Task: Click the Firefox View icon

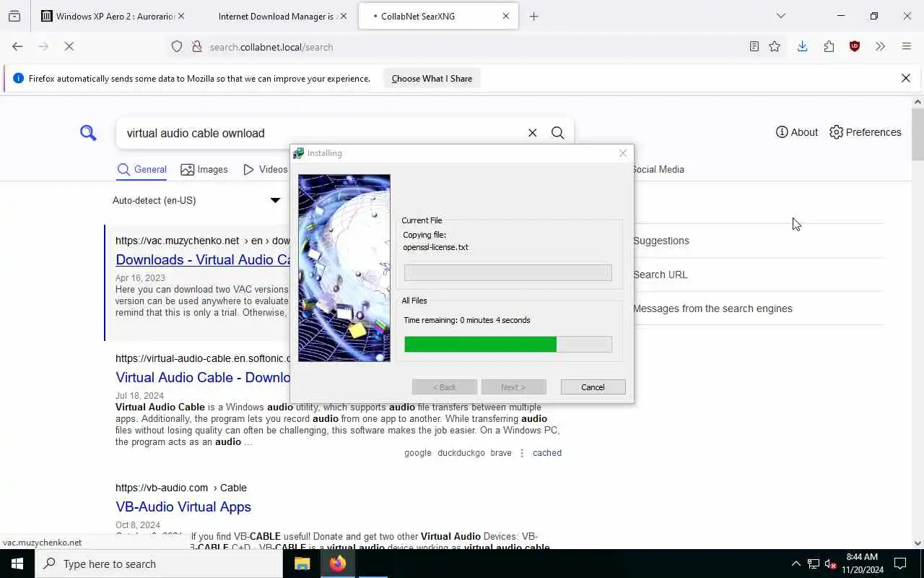Action: 14,16
